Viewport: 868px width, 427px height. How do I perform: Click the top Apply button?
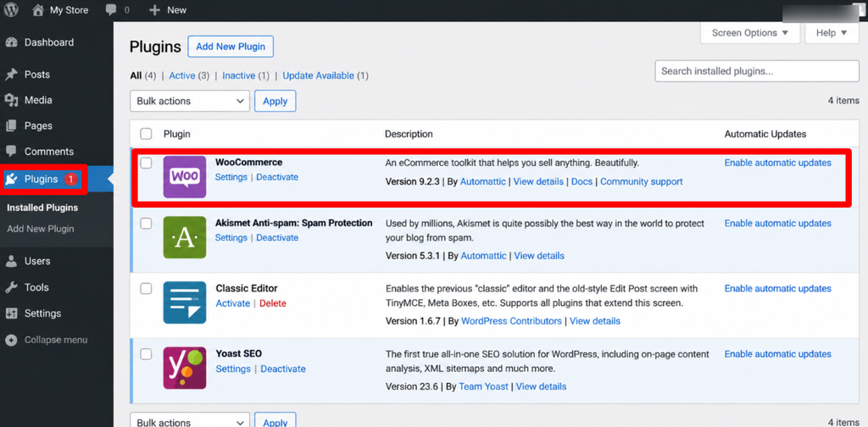[x=275, y=101]
